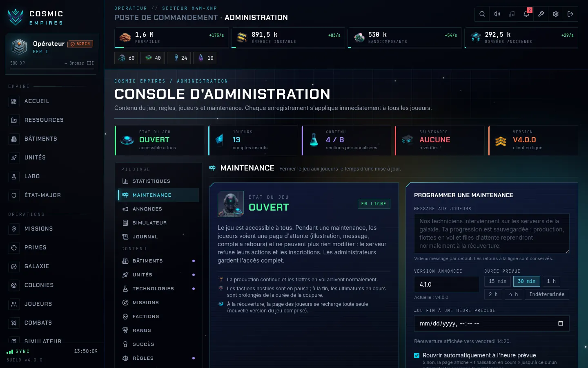Open the notifications bell
This screenshot has height=368, width=588.
click(526, 14)
